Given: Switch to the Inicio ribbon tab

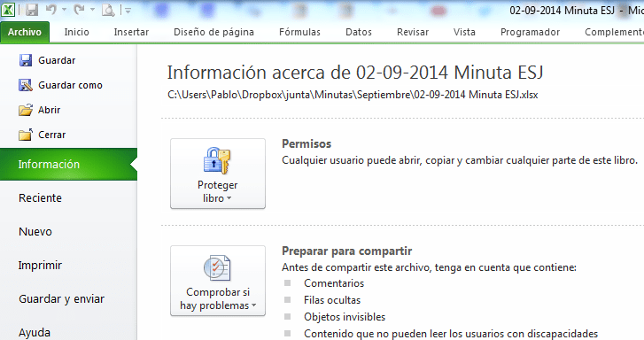Looking at the screenshot, I should point(76,32).
